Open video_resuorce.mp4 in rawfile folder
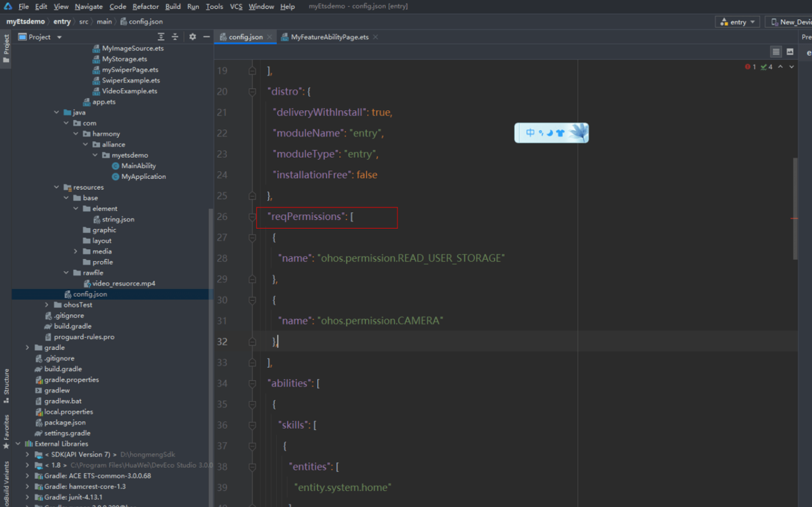Image resolution: width=812 pixels, height=507 pixels. pos(123,283)
